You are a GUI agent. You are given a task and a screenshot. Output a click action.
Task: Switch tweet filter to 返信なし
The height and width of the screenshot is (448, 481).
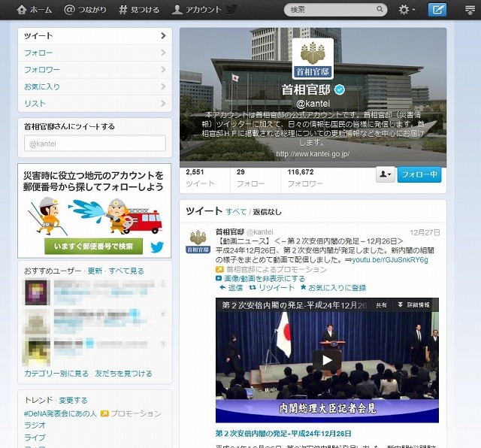tap(267, 212)
